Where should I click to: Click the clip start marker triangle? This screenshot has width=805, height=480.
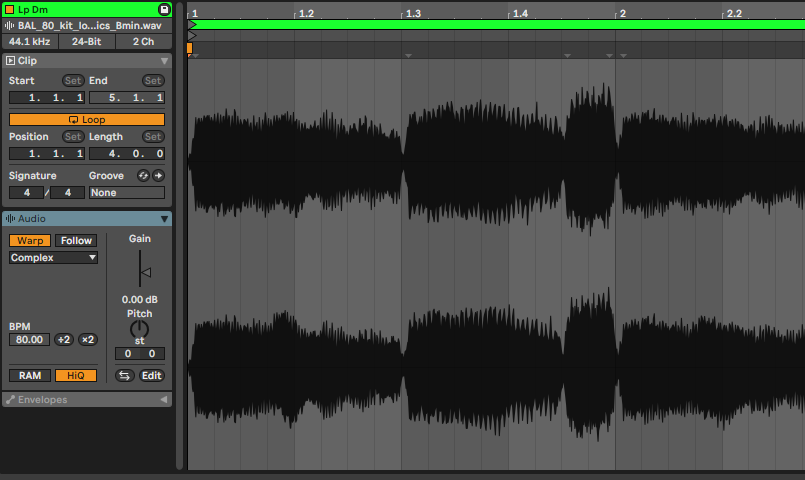click(x=193, y=35)
